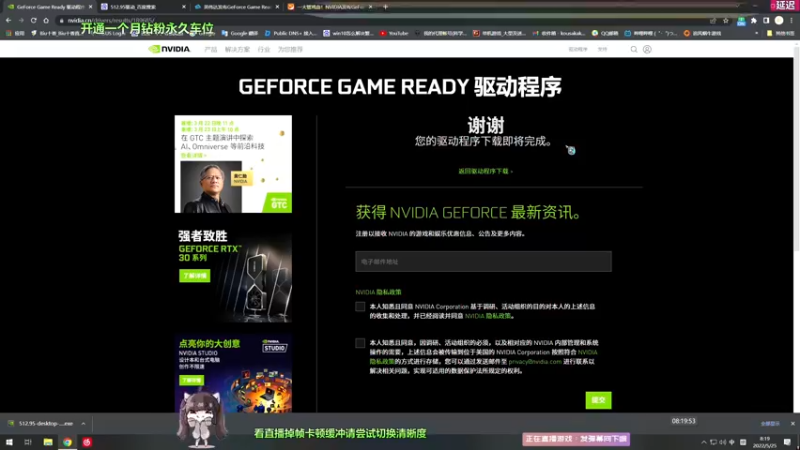Open the Windows Start menu
Image resolution: width=800 pixels, height=450 pixels.
[9, 442]
